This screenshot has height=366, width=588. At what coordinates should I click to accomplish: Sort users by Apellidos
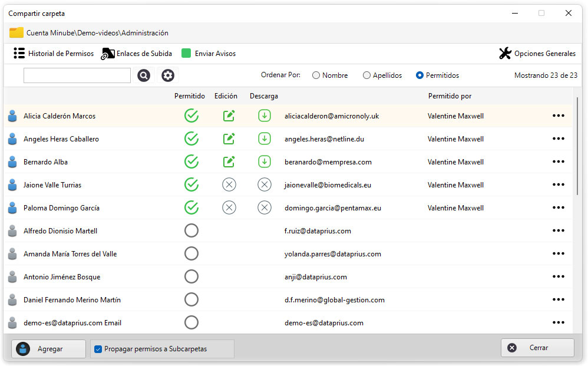[x=366, y=75]
